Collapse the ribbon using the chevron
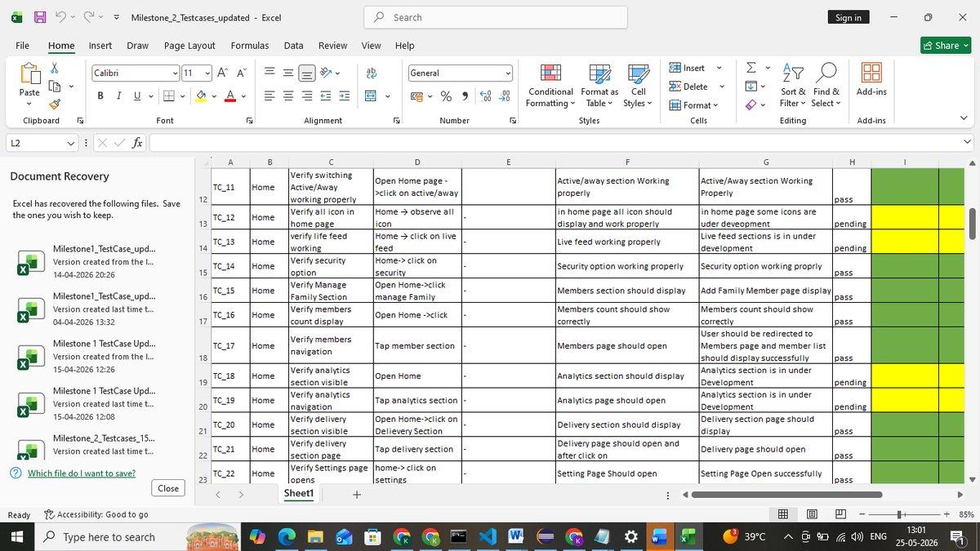 coord(964,119)
